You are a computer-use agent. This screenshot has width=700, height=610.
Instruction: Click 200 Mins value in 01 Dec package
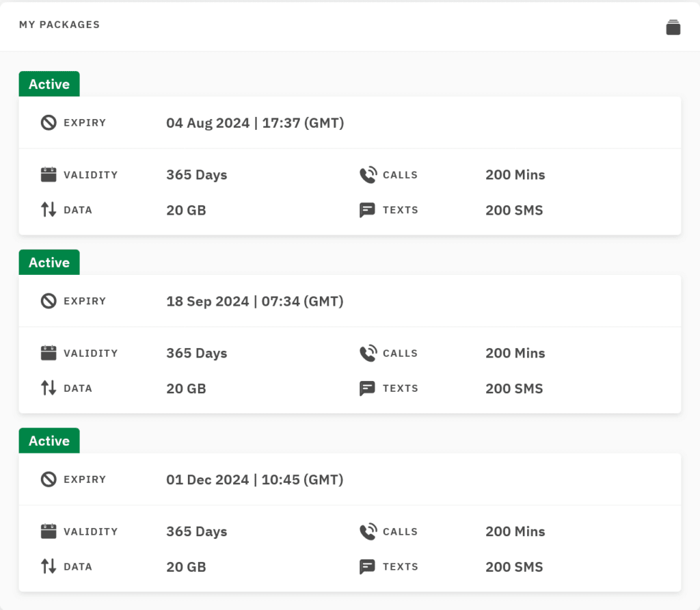[515, 532]
